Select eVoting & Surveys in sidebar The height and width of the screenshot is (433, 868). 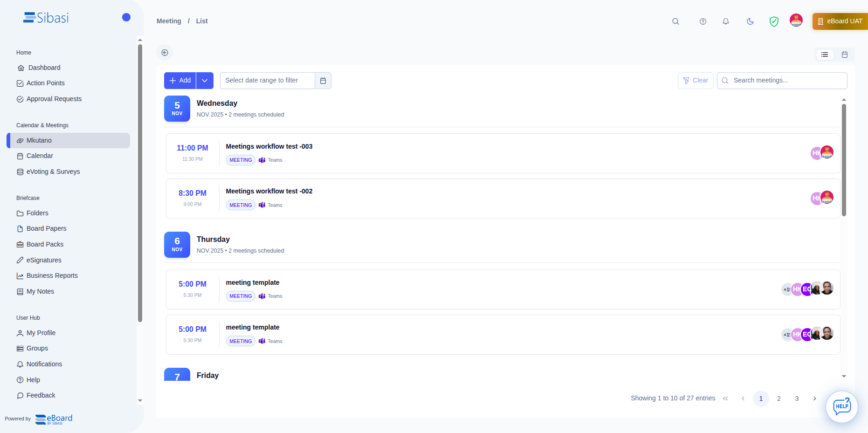tap(53, 172)
